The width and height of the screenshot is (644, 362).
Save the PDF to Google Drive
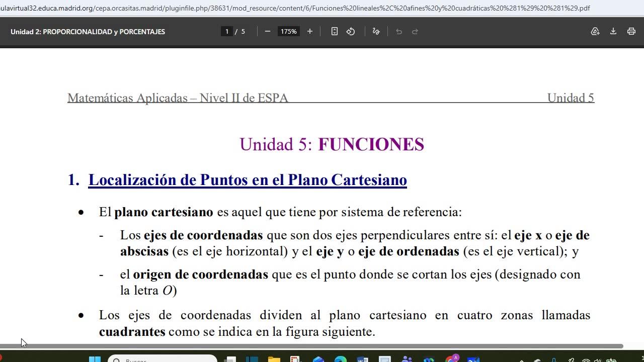[x=595, y=31]
